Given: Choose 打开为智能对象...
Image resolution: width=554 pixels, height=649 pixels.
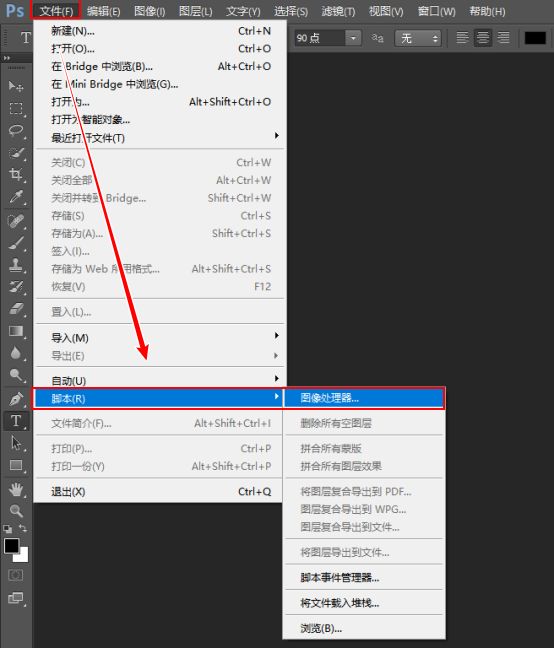Looking at the screenshot, I should 159,120.
